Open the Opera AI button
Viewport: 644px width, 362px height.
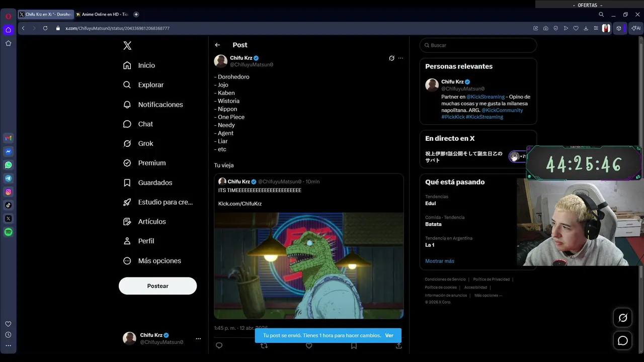(x=636, y=29)
